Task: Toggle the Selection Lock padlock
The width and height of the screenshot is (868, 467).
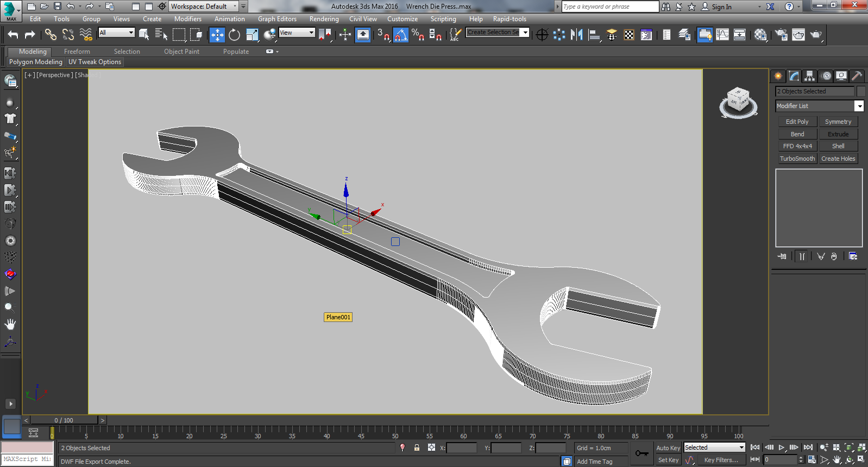Action: point(417,447)
